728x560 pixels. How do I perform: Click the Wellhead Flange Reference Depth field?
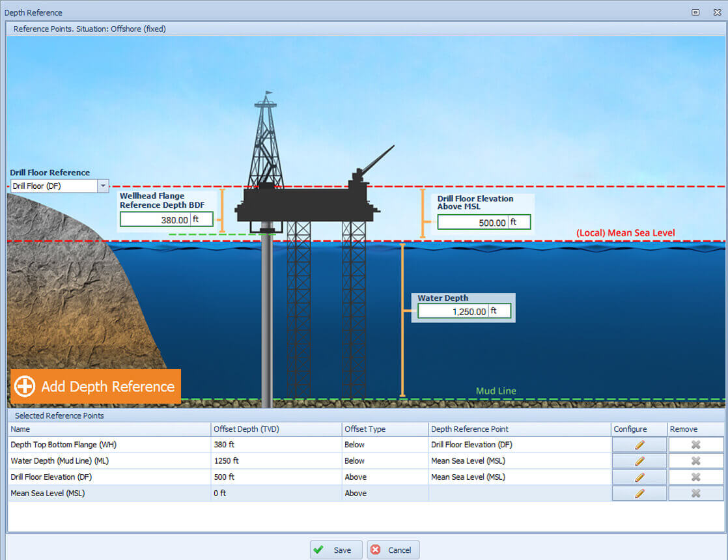pyautogui.click(x=155, y=220)
